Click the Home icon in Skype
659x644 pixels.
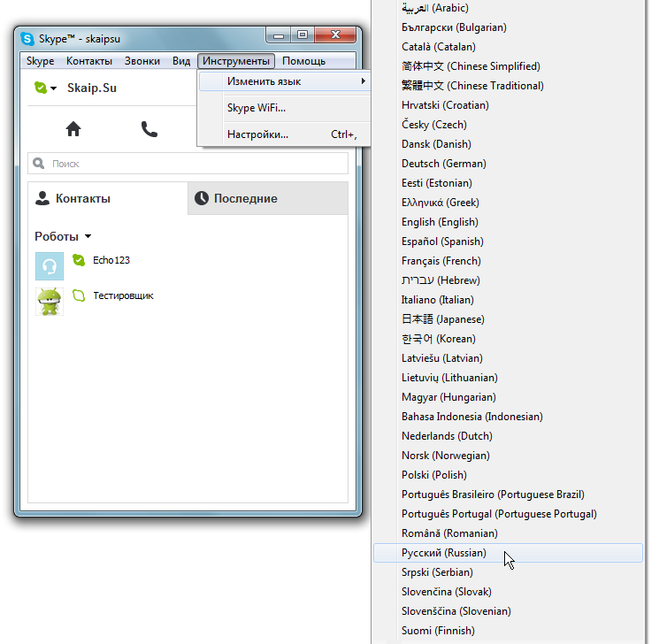73,129
